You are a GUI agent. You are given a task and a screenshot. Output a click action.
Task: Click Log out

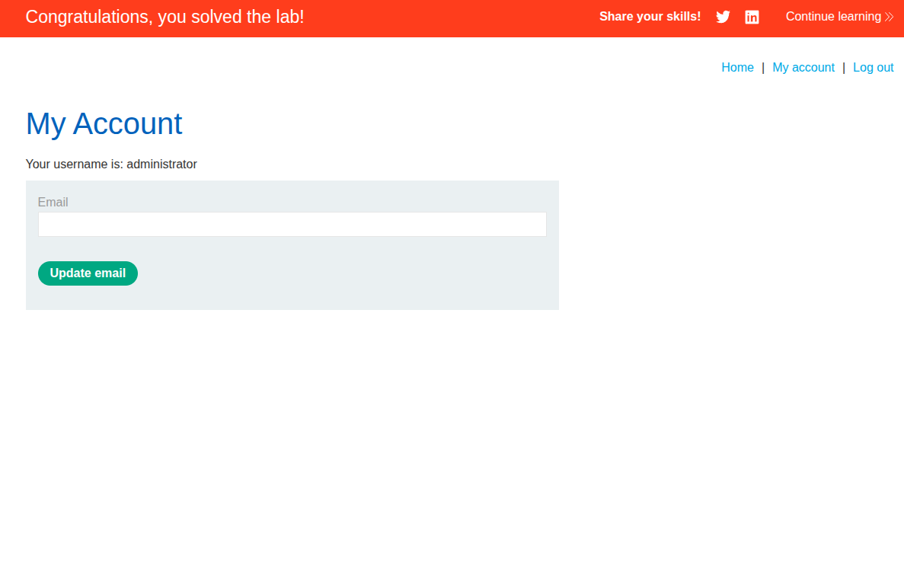pos(873,68)
